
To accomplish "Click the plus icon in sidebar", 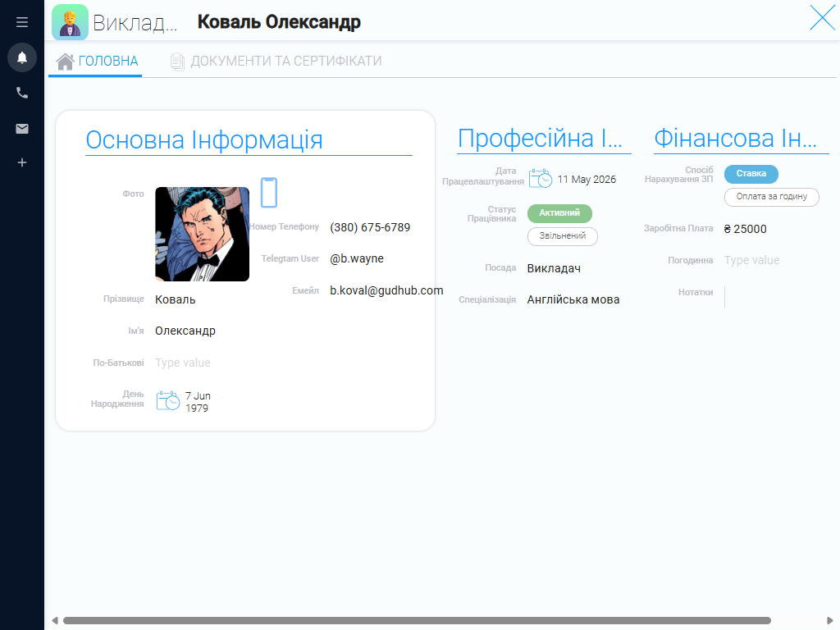I will pos(22,162).
